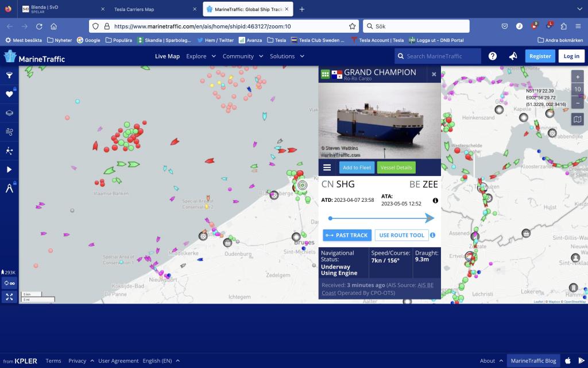
Task: Open the distance measure compass icon
Action: click(x=9, y=189)
